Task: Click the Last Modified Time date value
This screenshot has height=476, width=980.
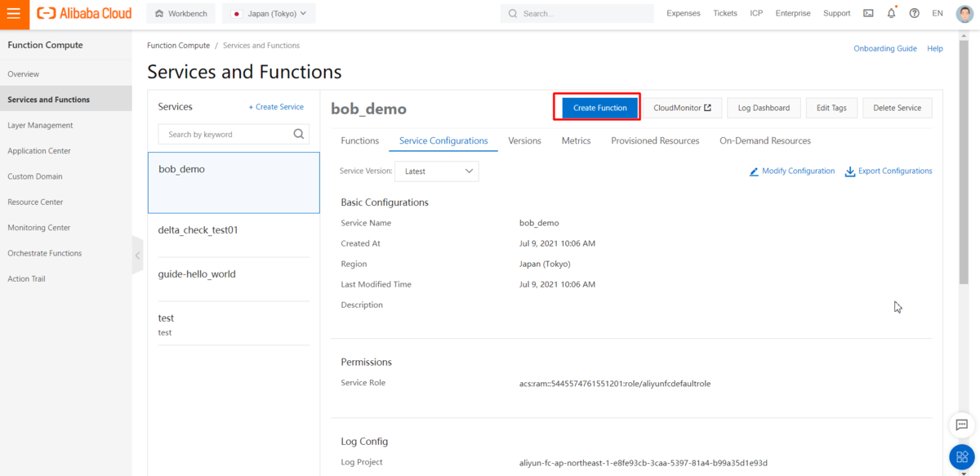Action: [557, 284]
